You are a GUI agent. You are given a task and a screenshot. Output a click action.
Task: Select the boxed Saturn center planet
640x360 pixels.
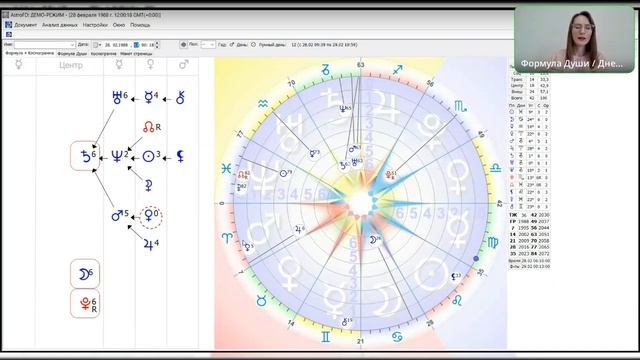(x=85, y=156)
